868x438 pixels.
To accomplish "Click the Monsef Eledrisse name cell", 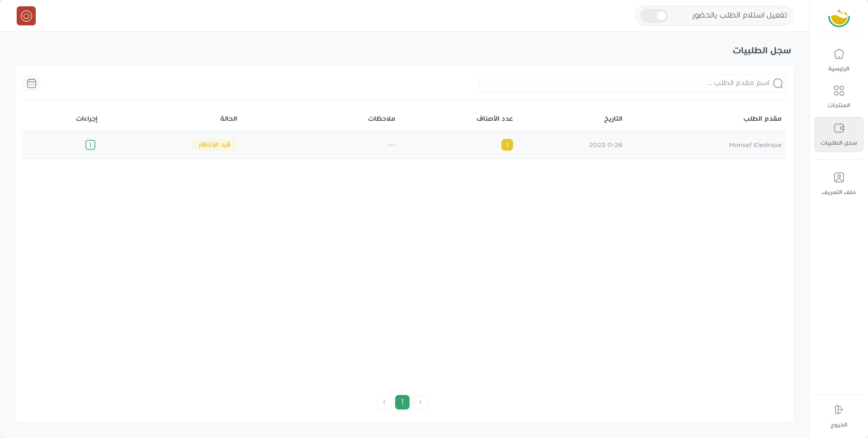I will [x=755, y=145].
